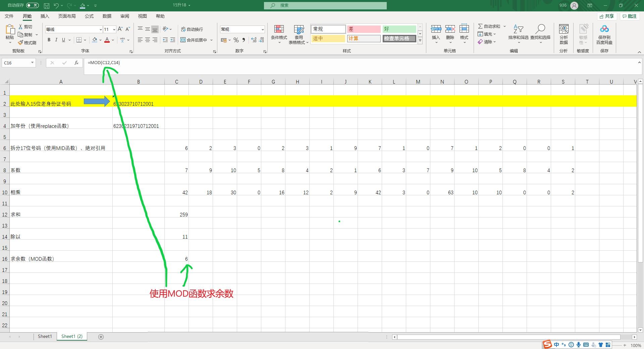644x349 pixels.
Task: Toggle the AutoSave (自动保存) switch
Action: point(32,5)
